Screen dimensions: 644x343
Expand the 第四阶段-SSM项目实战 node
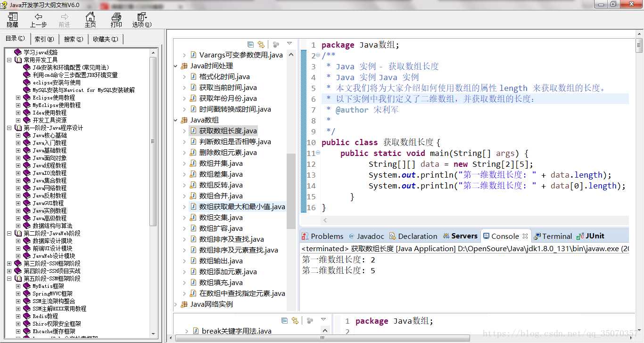[x=9, y=271]
